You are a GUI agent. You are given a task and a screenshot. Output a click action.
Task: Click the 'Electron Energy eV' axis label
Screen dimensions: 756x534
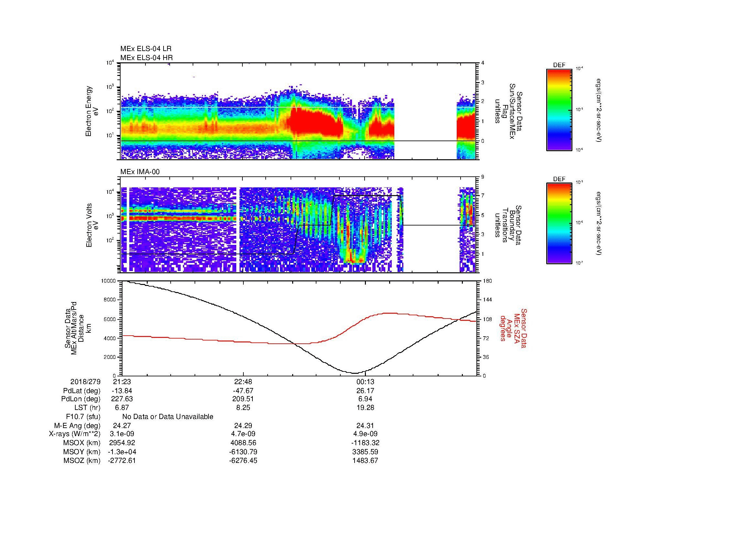tap(92, 111)
